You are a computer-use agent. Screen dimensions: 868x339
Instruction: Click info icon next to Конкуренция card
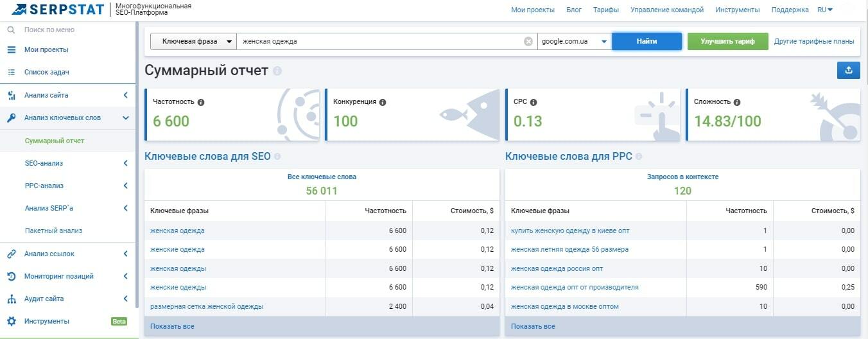(383, 102)
